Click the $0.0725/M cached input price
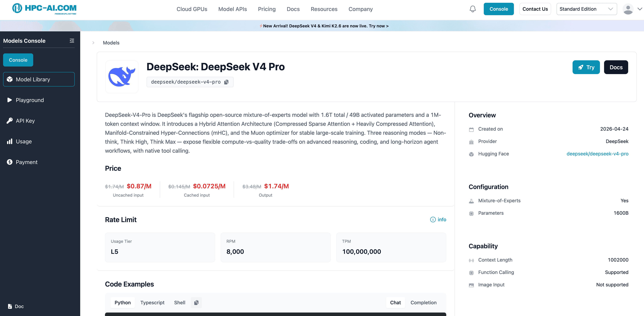 209,186
